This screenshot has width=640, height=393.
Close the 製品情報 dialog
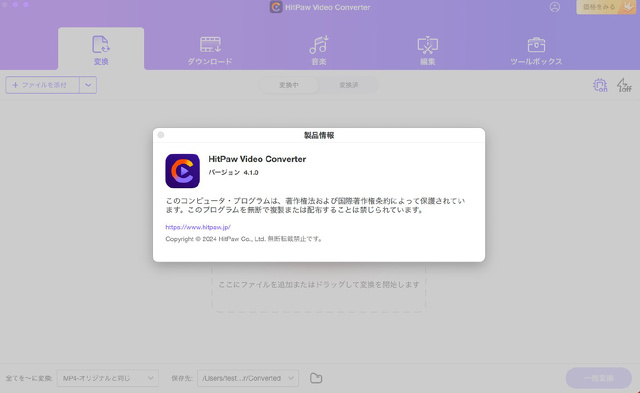pos(161,135)
